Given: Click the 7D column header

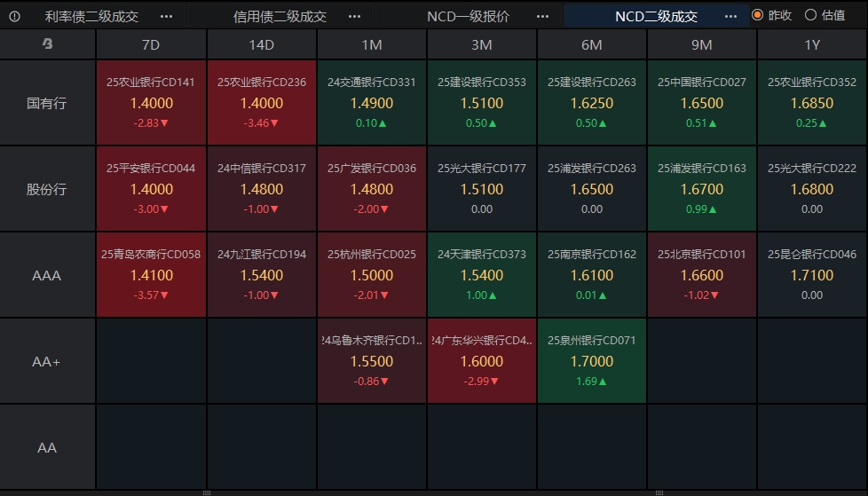Looking at the screenshot, I should (x=151, y=44).
